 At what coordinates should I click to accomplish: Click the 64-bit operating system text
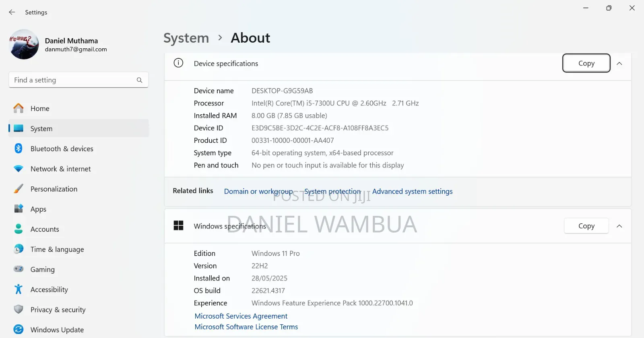[322, 153]
